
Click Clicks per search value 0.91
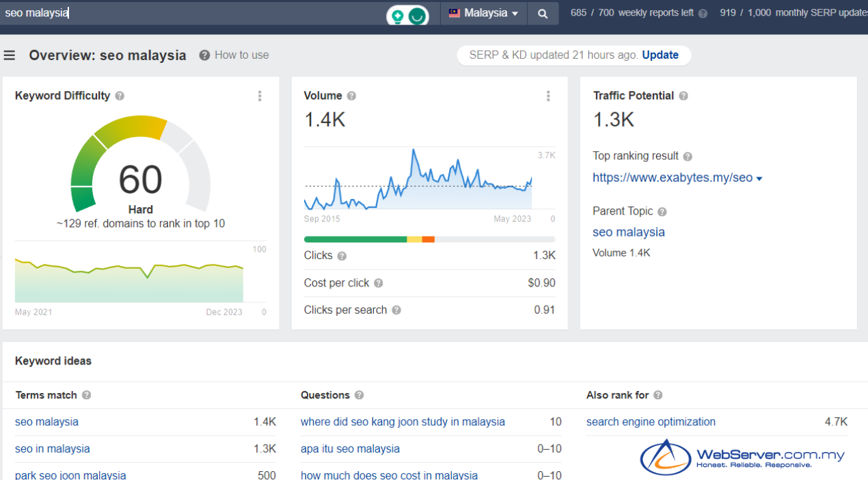click(x=545, y=310)
